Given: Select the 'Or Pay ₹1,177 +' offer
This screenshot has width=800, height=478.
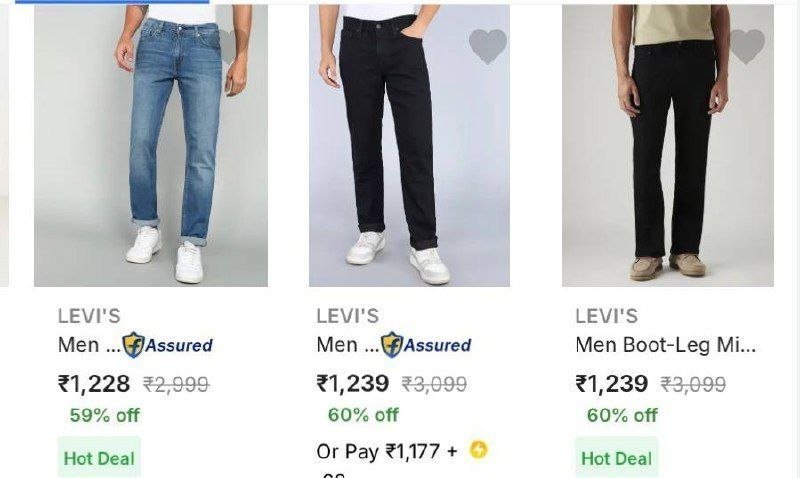Looking at the screenshot, I should pyautogui.click(x=387, y=451).
